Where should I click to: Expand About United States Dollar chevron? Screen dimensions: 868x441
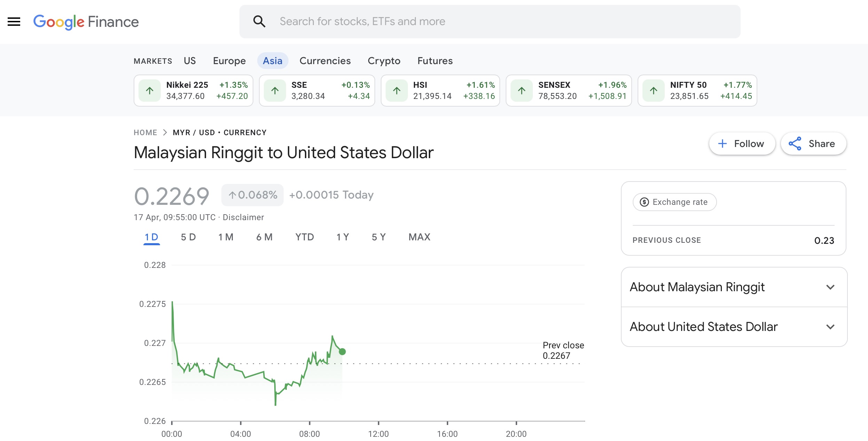pos(830,327)
